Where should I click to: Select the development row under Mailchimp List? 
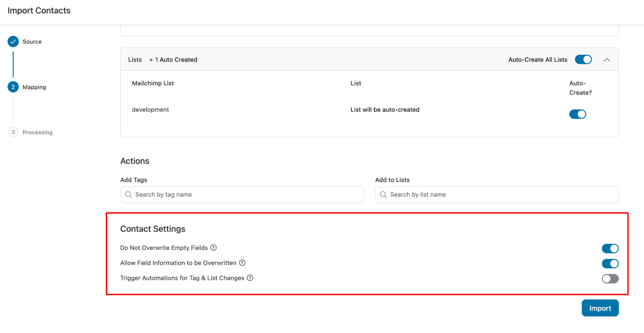150,109
